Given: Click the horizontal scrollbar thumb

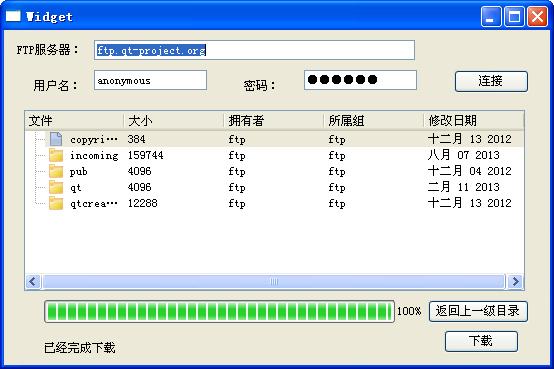Looking at the screenshot, I should [274, 282].
